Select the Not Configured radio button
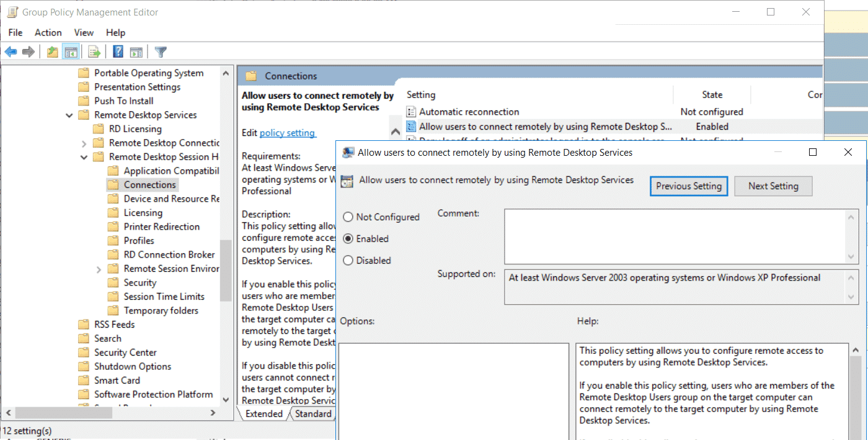Screen dimensions: 868x440 click(x=348, y=217)
